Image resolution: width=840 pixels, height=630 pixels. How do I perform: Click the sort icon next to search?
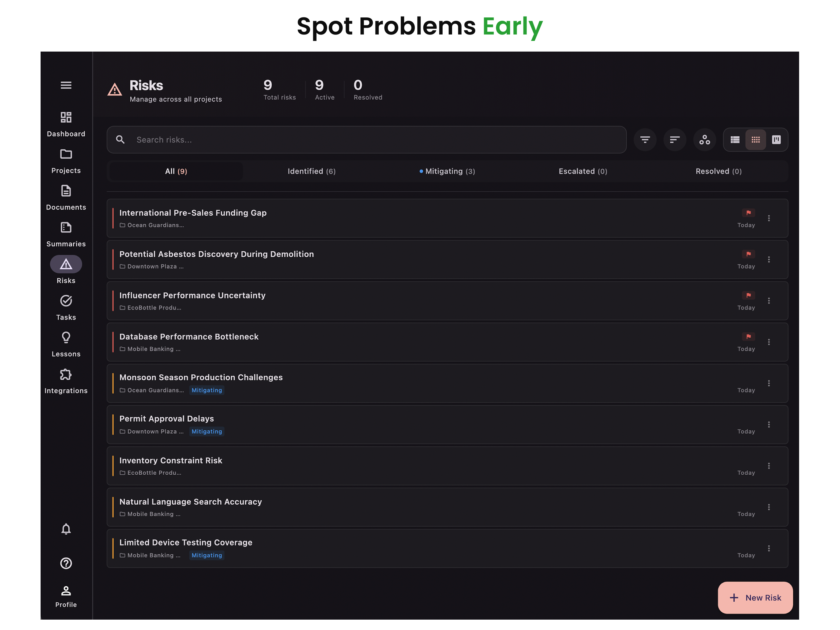pyautogui.click(x=675, y=140)
